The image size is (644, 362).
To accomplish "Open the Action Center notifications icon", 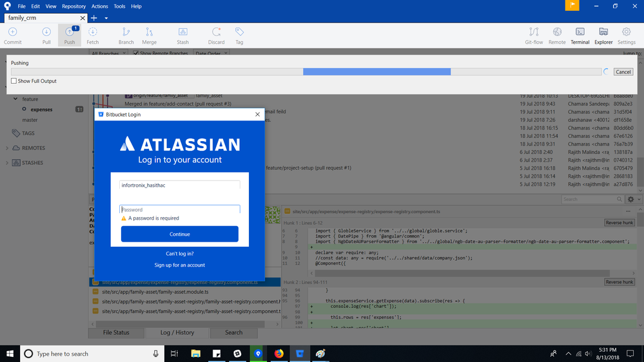I will (x=630, y=354).
